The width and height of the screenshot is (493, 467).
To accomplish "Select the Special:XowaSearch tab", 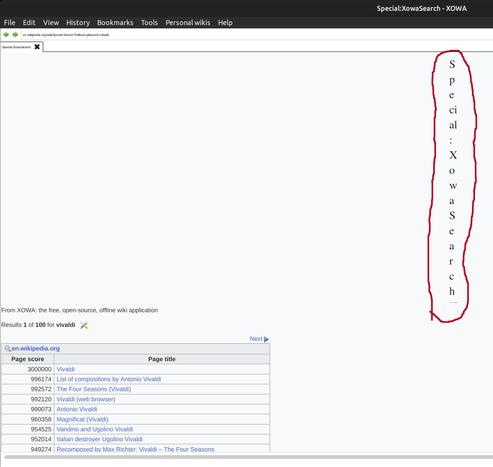I will click(17, 47).
